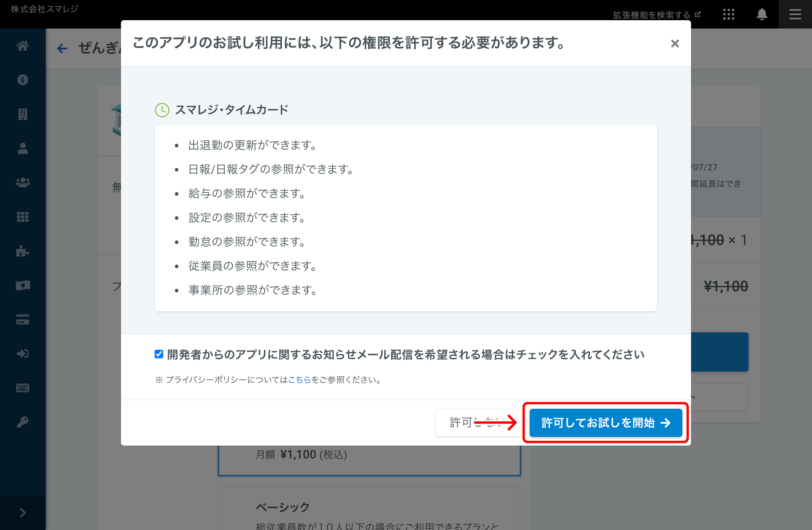Click 給与の参照ができます。 text
The height and width of the screenshot is (530, 812).
(247, 193)
